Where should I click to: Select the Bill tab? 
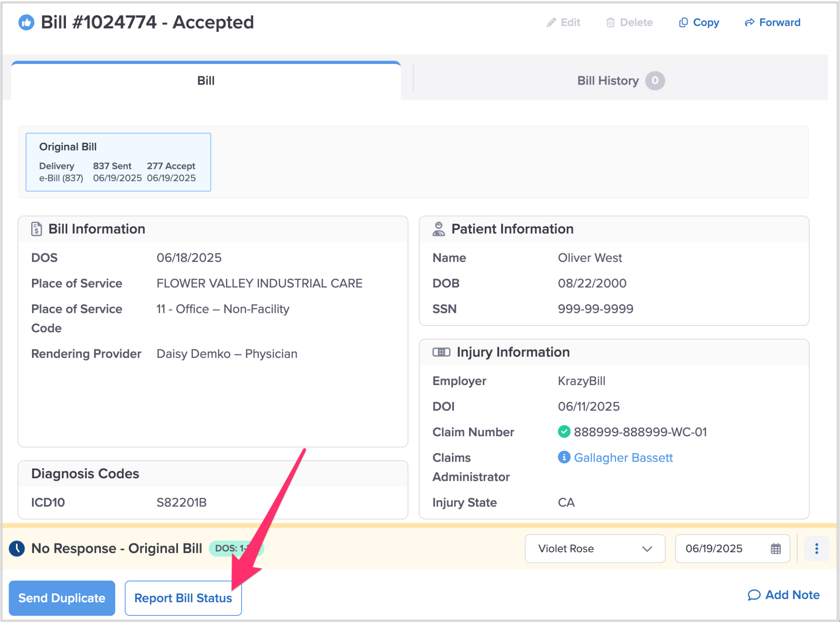tap(205, 81)
